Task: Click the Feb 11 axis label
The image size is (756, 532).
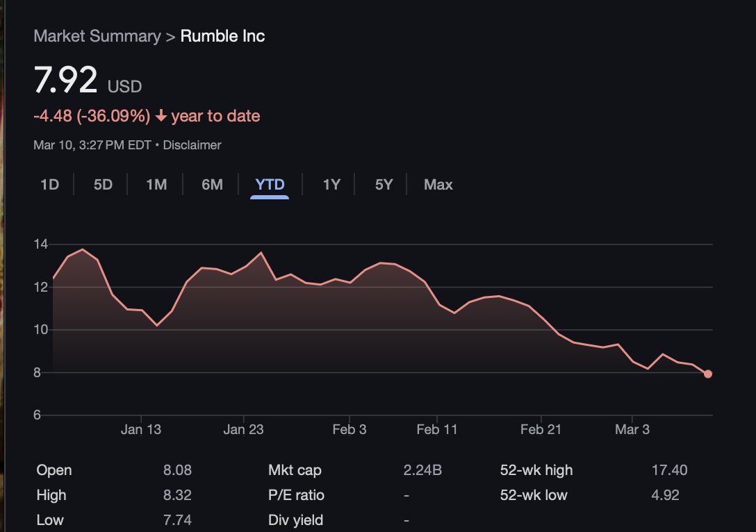Action: 437,429
